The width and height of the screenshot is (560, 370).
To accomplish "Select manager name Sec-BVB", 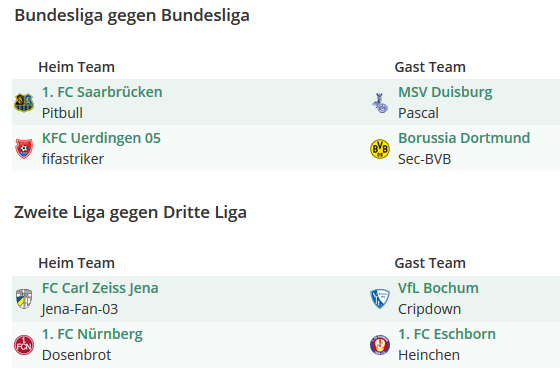I will tap(425, 159).
